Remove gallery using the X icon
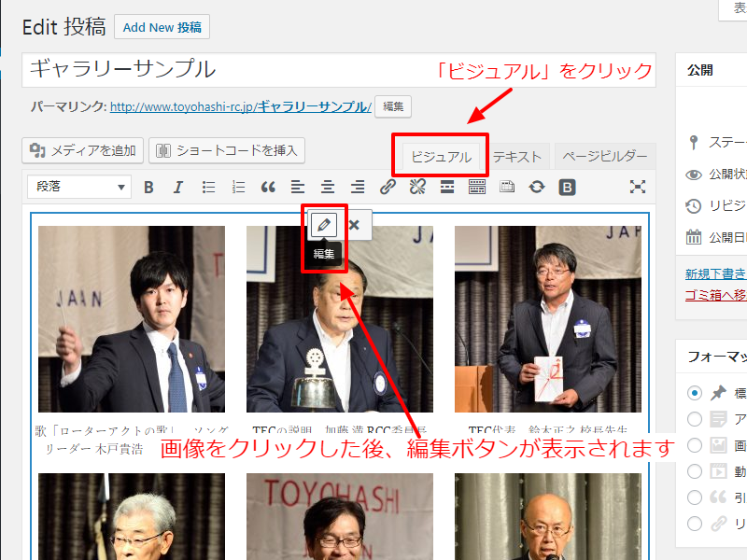 click(x=354, y=225)
